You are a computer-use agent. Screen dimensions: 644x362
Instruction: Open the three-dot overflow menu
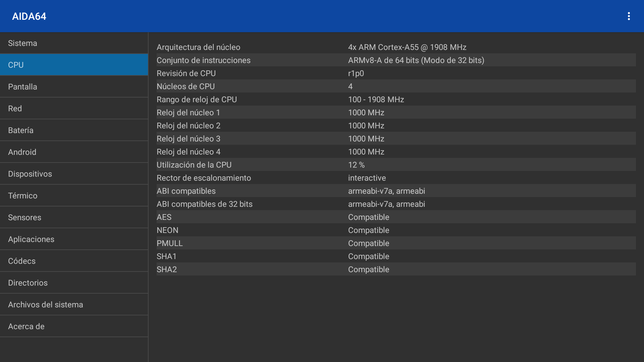point(629,16)
